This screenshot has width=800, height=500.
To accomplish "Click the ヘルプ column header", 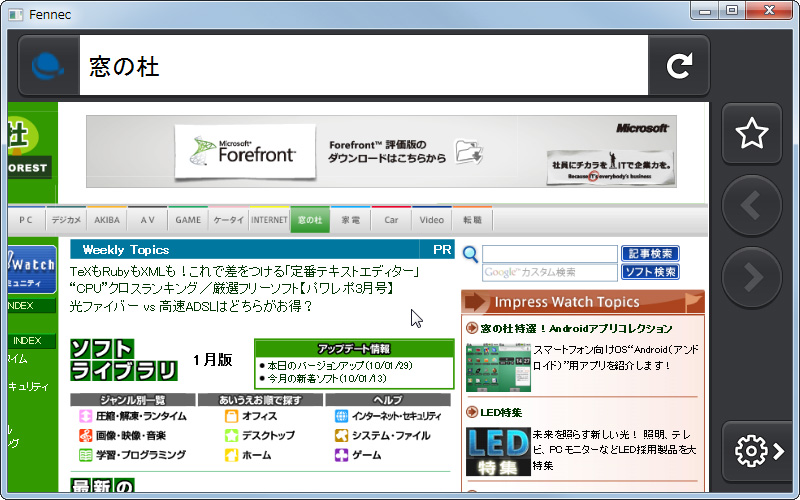I will point(388,400).
